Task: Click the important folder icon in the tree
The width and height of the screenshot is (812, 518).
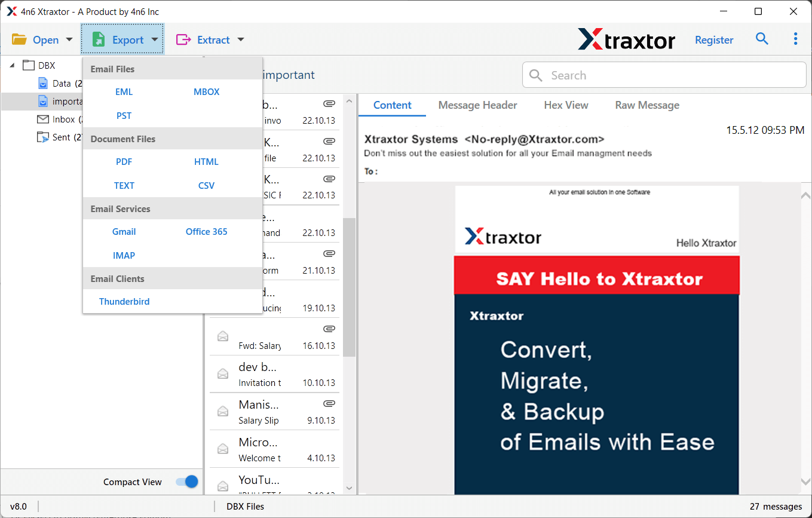Action: coord(43,101)
